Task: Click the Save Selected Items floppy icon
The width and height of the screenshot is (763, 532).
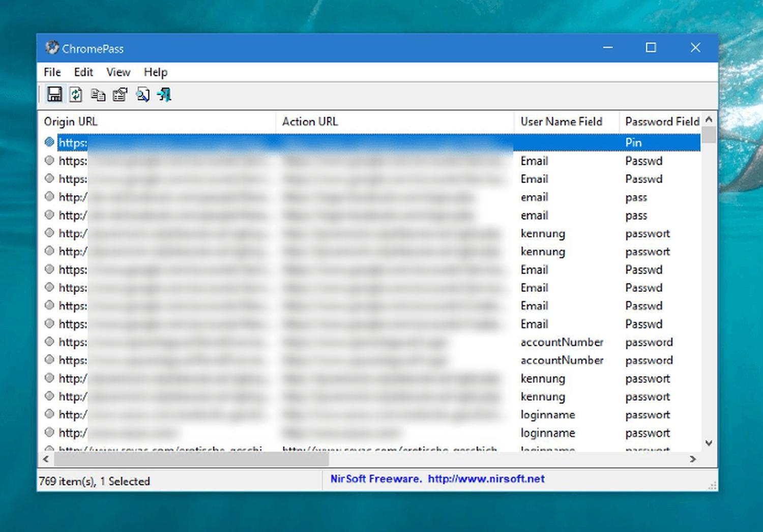Action: [54, 95]
